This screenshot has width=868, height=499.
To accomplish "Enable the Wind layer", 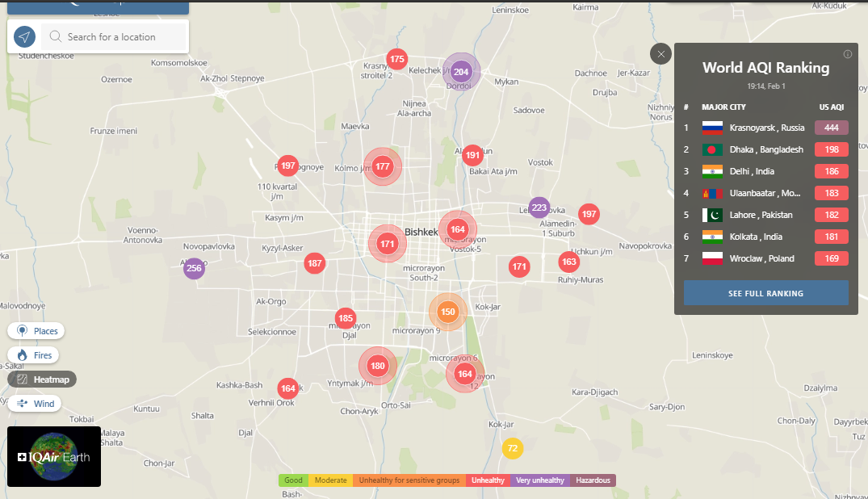I will (x=35, y=404).
